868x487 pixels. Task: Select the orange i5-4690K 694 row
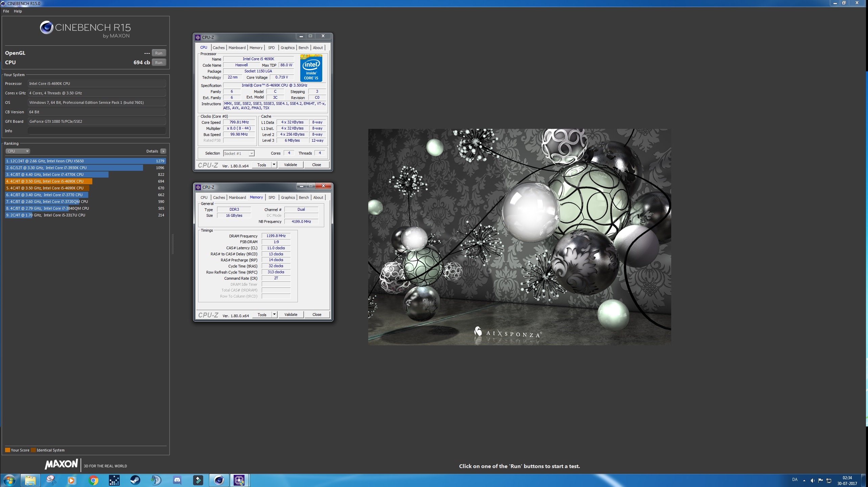(x=85, y=181)
